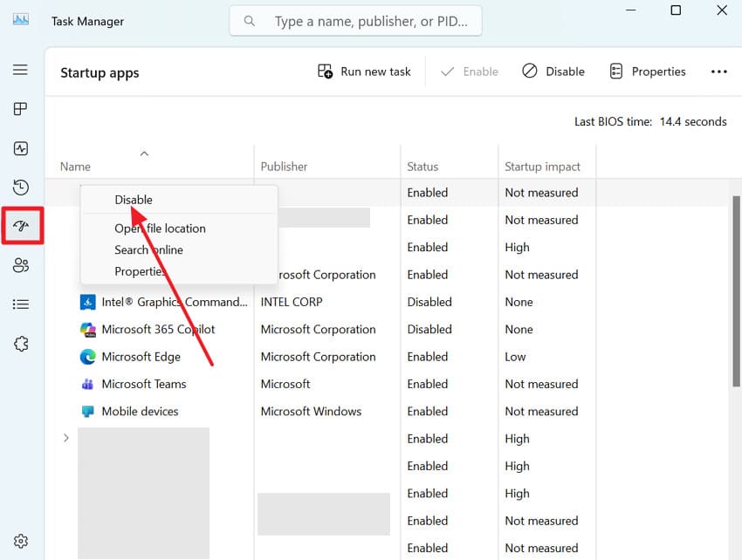Image resolution: width=742 pixels, height=560 pixels.
Task: Open the Processes sidebar icon
Action: click(21, 108)
